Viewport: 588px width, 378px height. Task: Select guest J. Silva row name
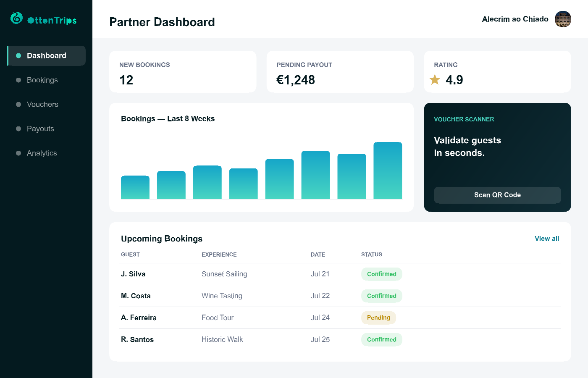tap(133, 274)
